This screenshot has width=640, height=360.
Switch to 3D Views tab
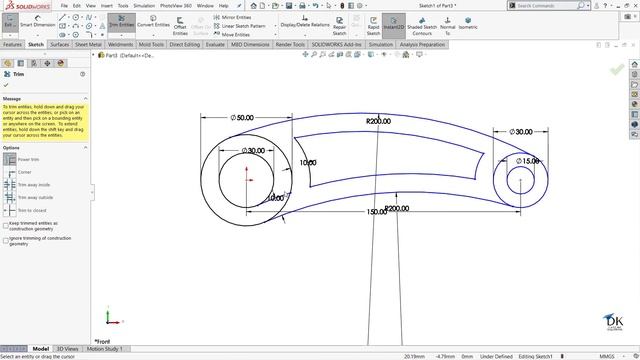pyautogui.click(x=67, y=349)
